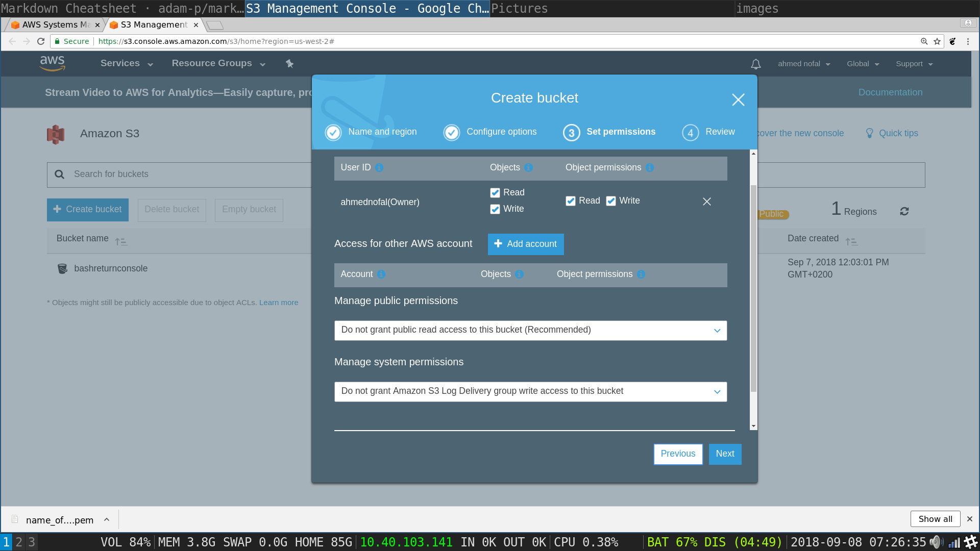
Task: Bookmark page with the star icon
Action: [937, 41]
